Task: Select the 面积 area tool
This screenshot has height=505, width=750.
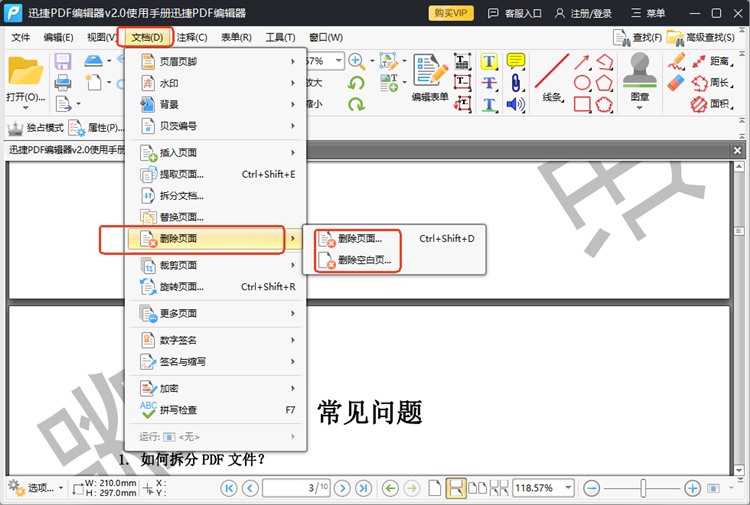Action: click(x=712, y=104)
